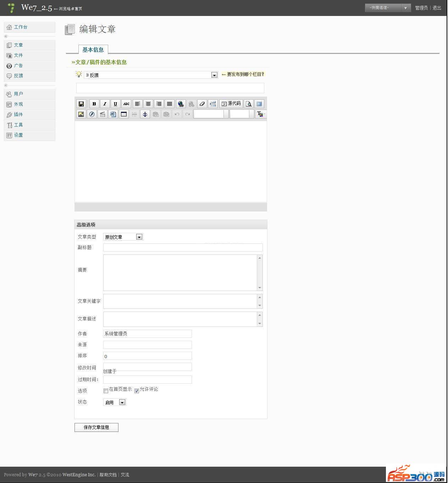The width and height of the screenshot is (448, 483).
Task: Open 用户 in the sidebar
Action: (x=29, y=94)
